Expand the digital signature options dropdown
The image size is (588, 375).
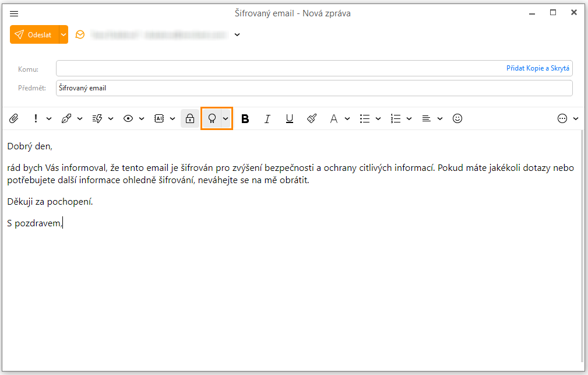226,118
